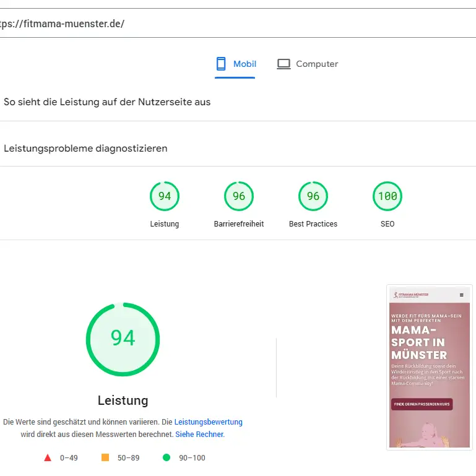Screen dimensions: 476x476
Task: Click the smartphone icon for mobile results
Action: tap(221, 64)
